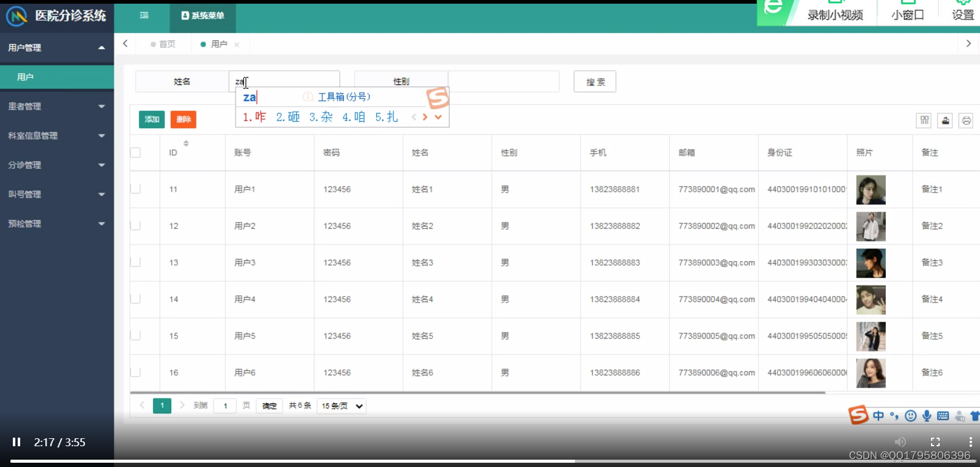Open the photo thumbnail for 姓名1
The height and width of the screenshot is (467, 980).
[x=871, y=190]
